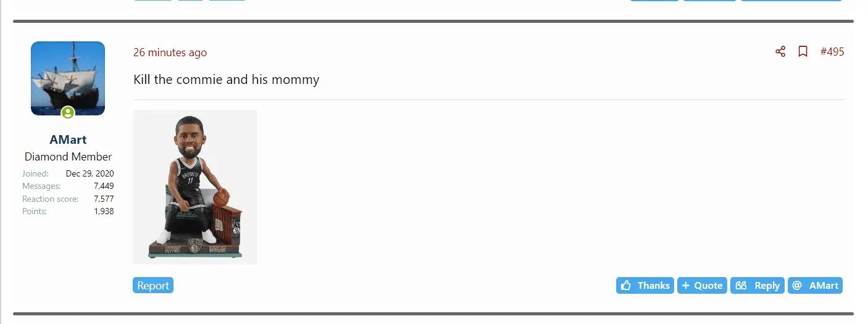Click the Dec 29, 2020 joined date
The image size is (868, 324).
point(90,173)
